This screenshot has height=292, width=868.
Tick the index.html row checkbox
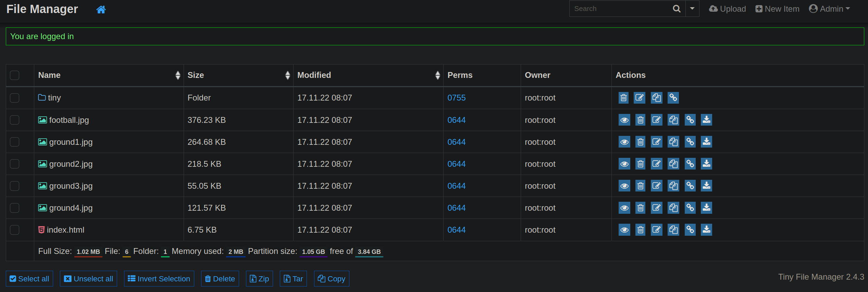15,230
